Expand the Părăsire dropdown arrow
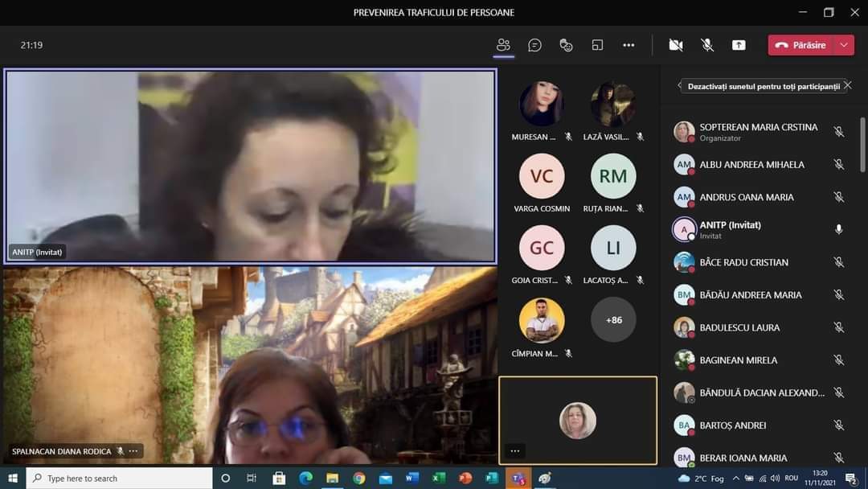This screenshot has height=489, width=868. 844,45
